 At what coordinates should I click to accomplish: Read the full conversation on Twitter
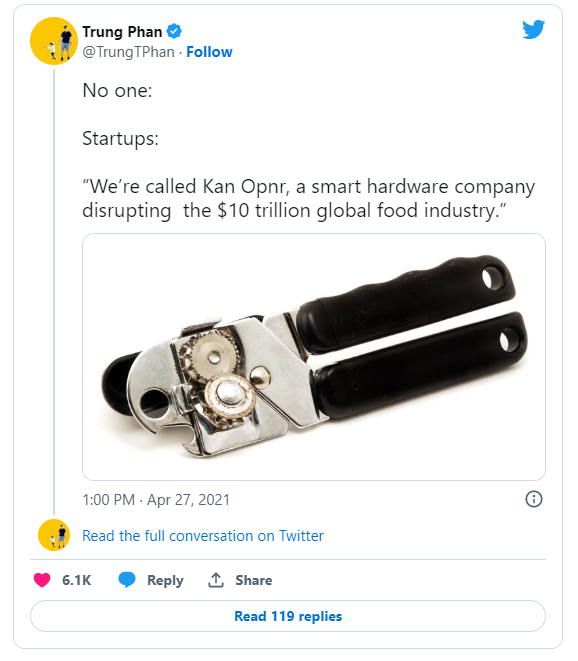coord(203,536)
